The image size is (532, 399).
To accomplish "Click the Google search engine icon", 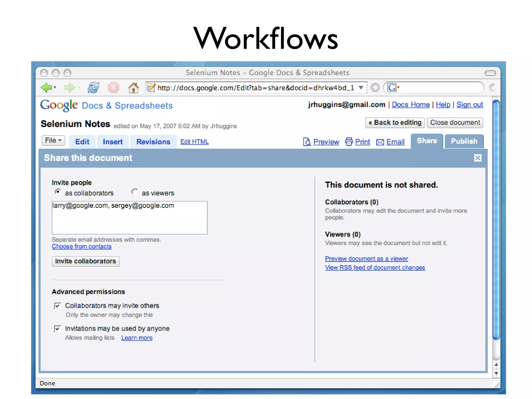I will (391, 88).
